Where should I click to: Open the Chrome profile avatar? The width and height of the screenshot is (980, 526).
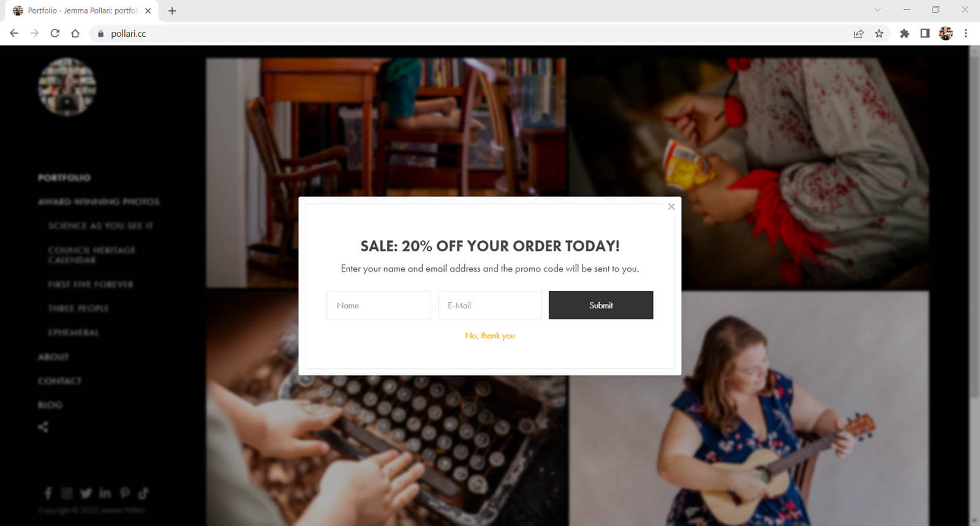(946, 34)
